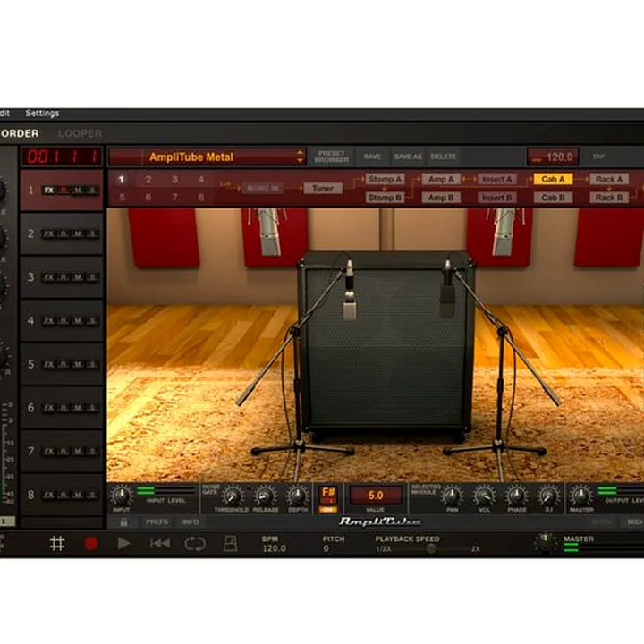Viewport: 644px width, 644px height.
Task: Select signal chain preset slot 2
Action: (148, 180)
